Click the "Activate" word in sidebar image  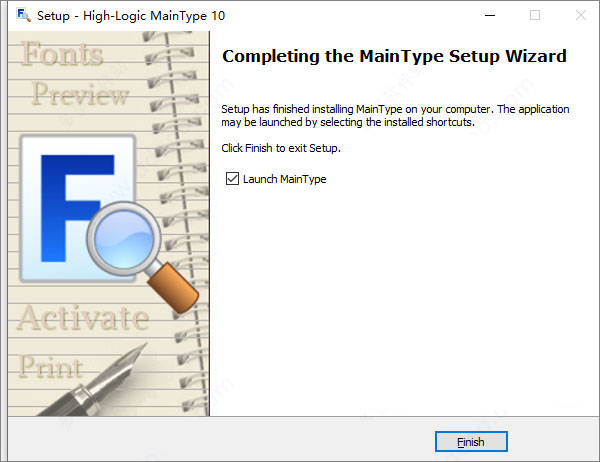pyautogui.click(x=82, y=319)
